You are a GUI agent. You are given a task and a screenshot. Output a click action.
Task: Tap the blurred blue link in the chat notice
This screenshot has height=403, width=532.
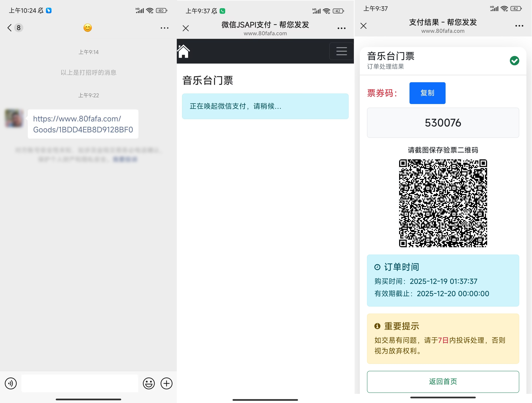pyautogui.click(x=125, y=159)
